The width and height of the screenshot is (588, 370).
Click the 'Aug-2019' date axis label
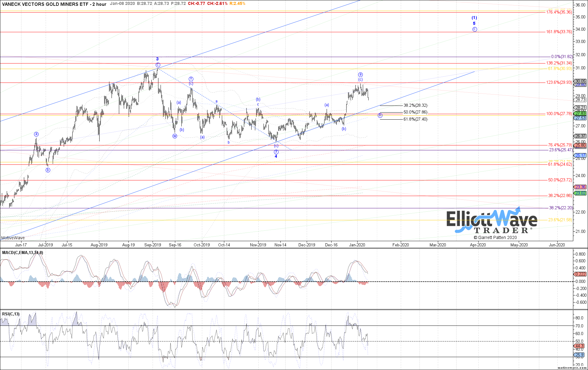point(99,245)
